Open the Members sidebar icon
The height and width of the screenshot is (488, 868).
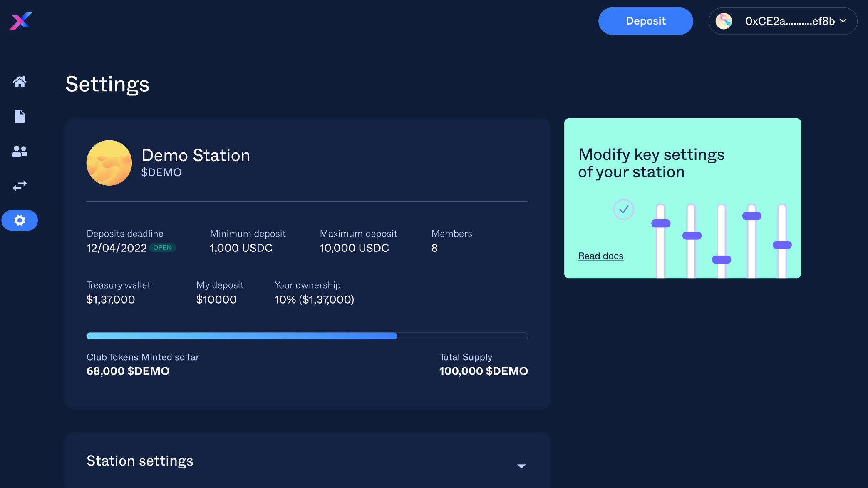(x=20, y=151)
